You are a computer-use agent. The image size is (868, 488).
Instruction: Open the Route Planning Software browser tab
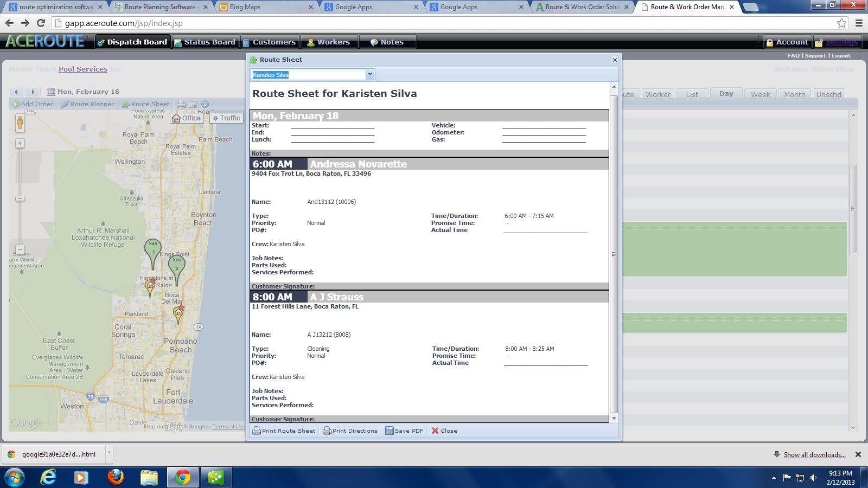click(162, 7)
